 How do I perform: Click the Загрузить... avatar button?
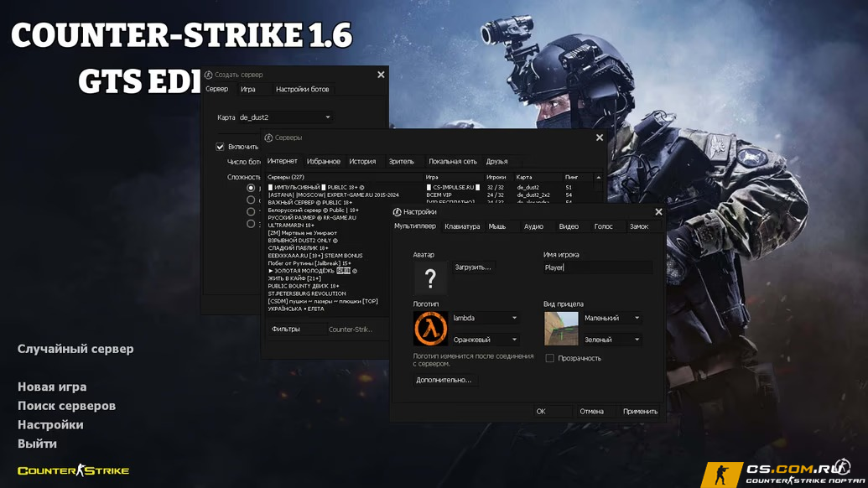tap(473, 267)
